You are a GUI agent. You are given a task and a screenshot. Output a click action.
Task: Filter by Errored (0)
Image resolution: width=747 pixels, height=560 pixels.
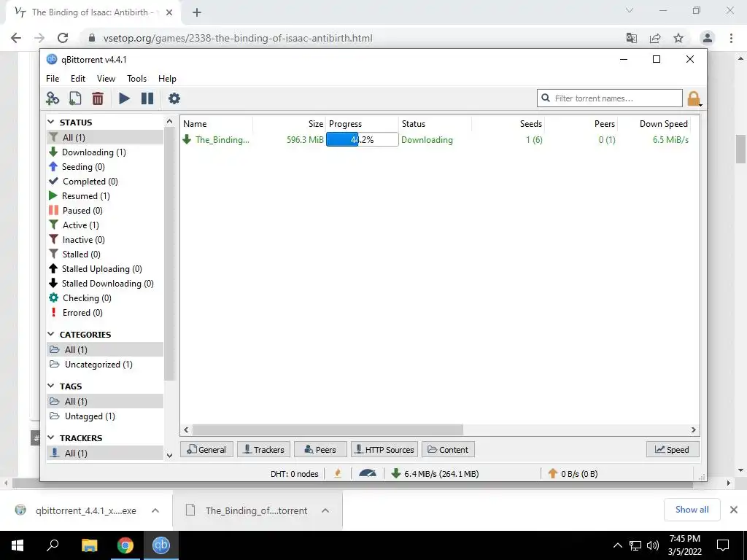[x=105, y=313]
